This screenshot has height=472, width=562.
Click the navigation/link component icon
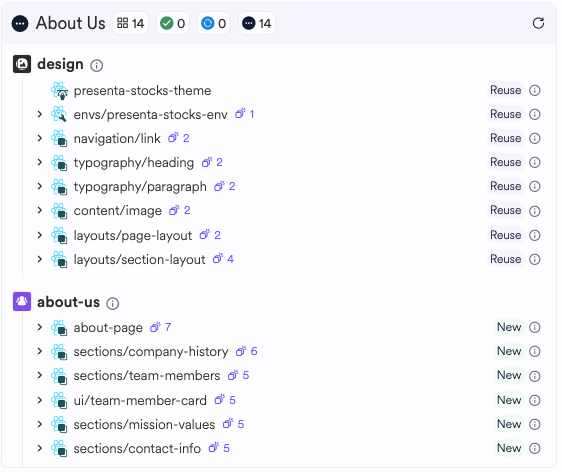(59, 138)
